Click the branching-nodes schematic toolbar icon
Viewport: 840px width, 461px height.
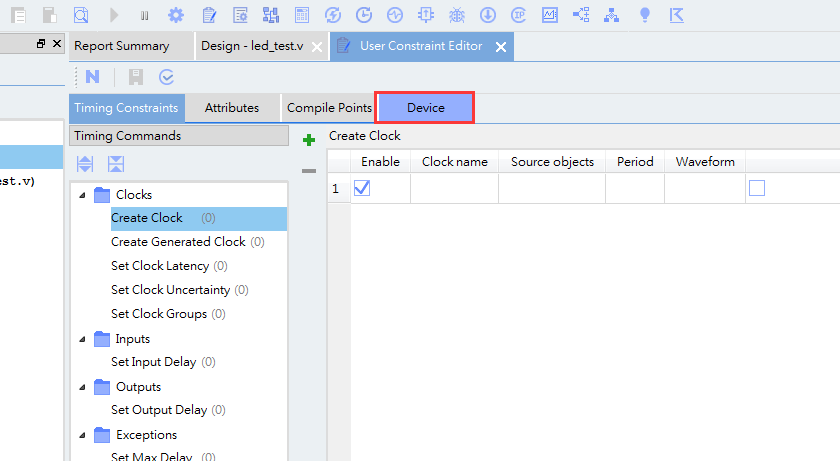click(581, 15)
